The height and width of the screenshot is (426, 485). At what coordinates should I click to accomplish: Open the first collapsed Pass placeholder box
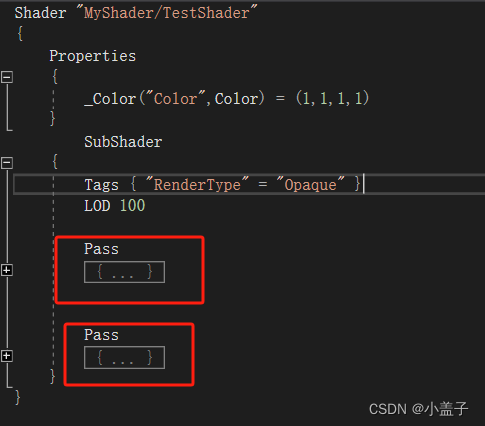[x=124, y=272]
